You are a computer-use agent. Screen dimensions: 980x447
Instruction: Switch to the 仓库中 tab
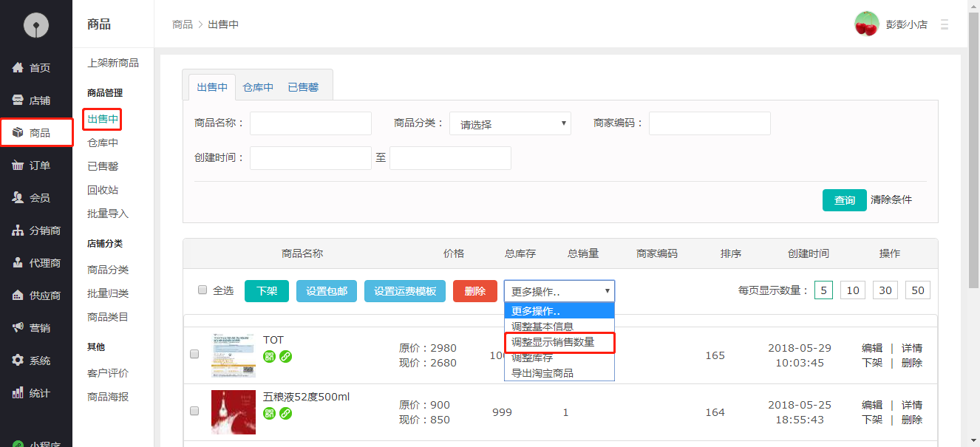(x=257, y=86)
